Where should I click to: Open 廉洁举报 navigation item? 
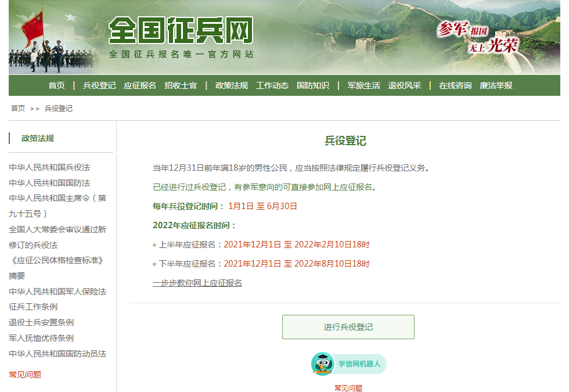click(496, 86)
